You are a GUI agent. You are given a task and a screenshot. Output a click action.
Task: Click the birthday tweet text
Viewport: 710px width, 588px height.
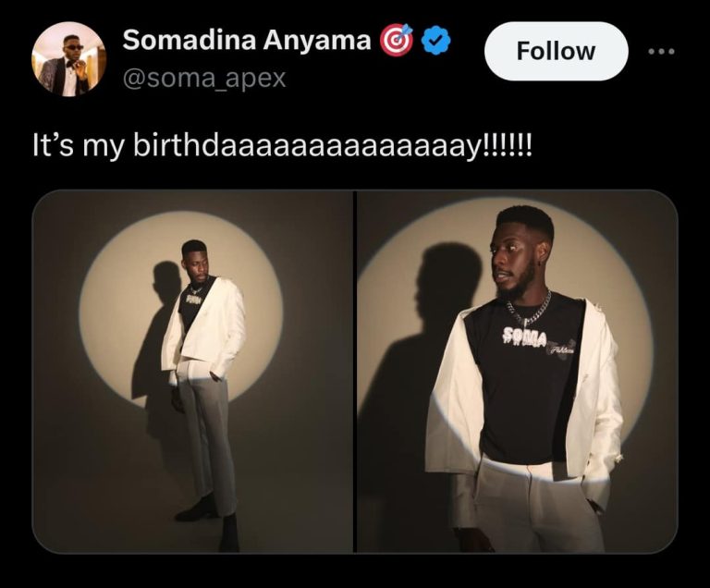[282, 146]
